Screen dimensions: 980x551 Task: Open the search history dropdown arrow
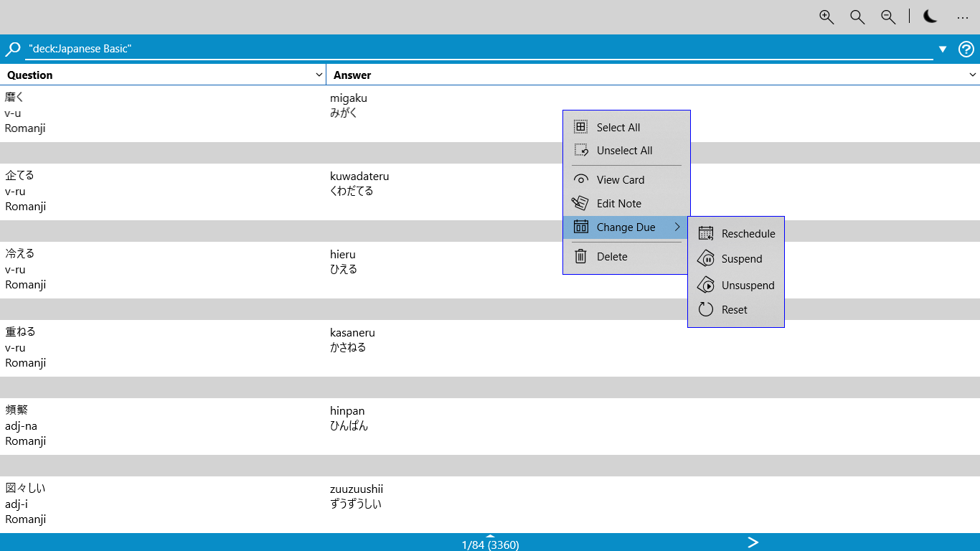(x=942, y=48)
